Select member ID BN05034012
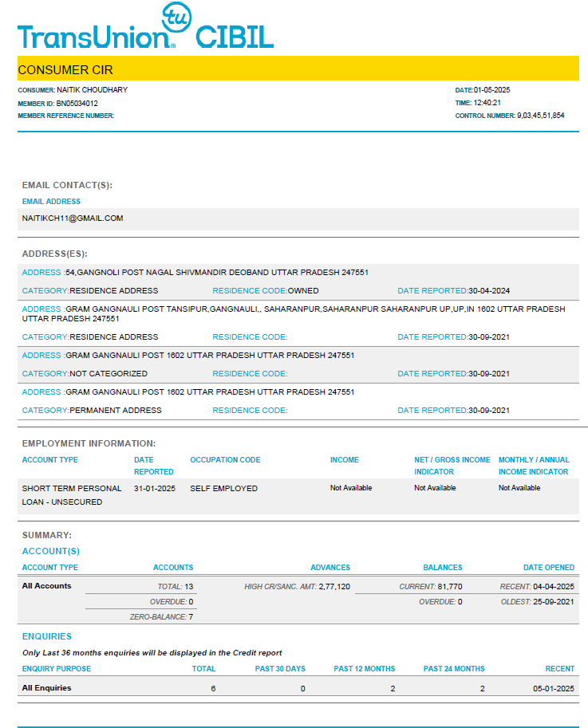 point(77,103)
